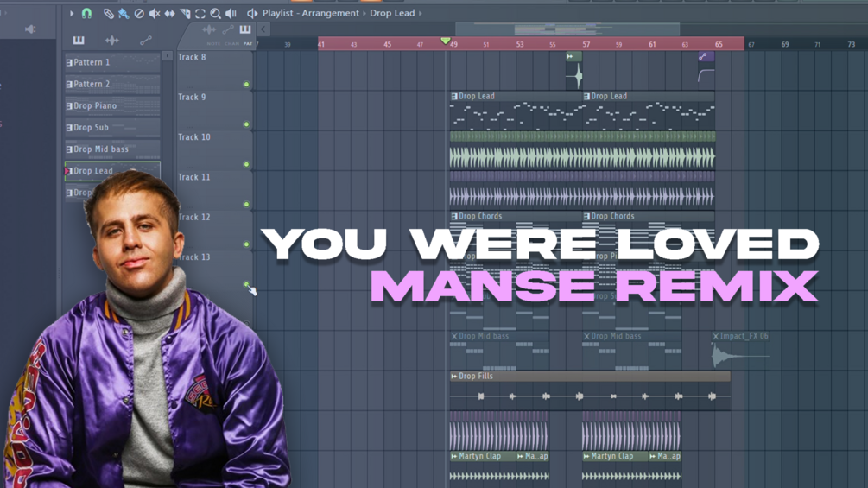Open Drop Fills clip menu icon
The width and height of the screenshot is (868, 488).
(454, 377)
